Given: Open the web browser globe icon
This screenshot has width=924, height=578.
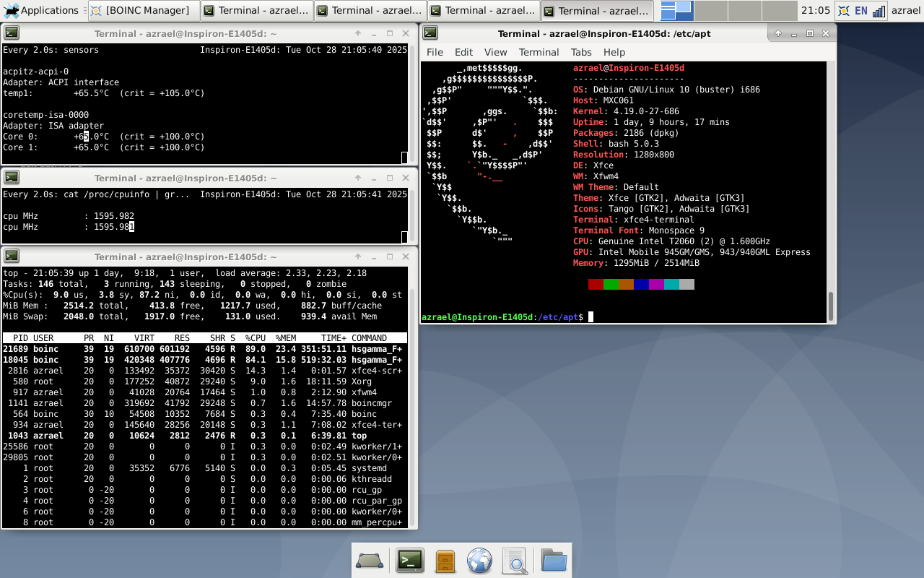Looking at the screenshot, I should coord(480,561).
